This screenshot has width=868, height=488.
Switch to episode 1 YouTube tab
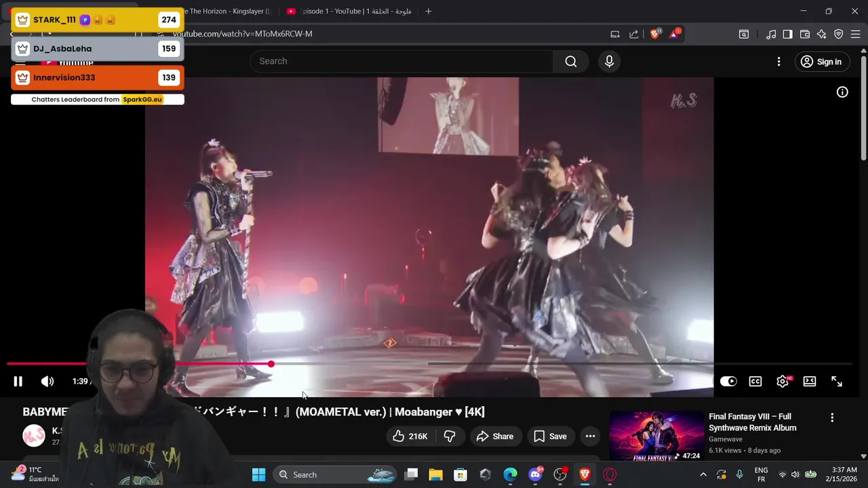point(349,12)
